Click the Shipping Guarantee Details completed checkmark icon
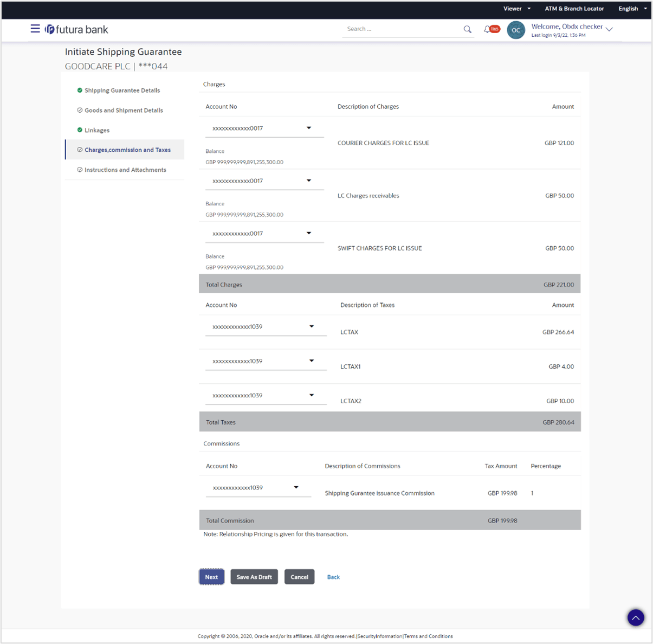Image resolution: width=653 pixels, height=644 pixels. (79, 90)
